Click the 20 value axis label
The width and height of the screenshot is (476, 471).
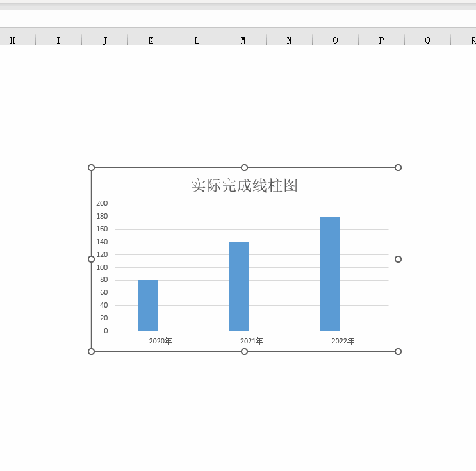104,318
